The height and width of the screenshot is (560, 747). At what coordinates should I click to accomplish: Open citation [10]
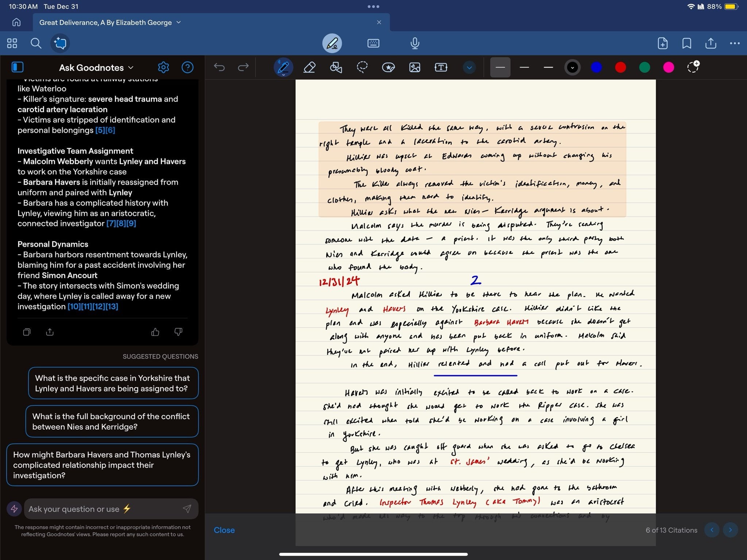point(74,306)
